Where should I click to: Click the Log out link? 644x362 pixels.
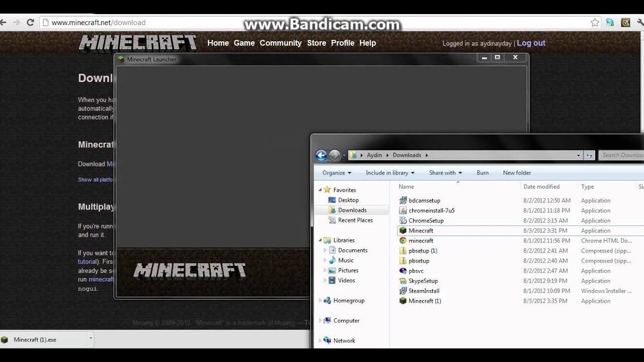pyautogui.click(x=531, y=43)
